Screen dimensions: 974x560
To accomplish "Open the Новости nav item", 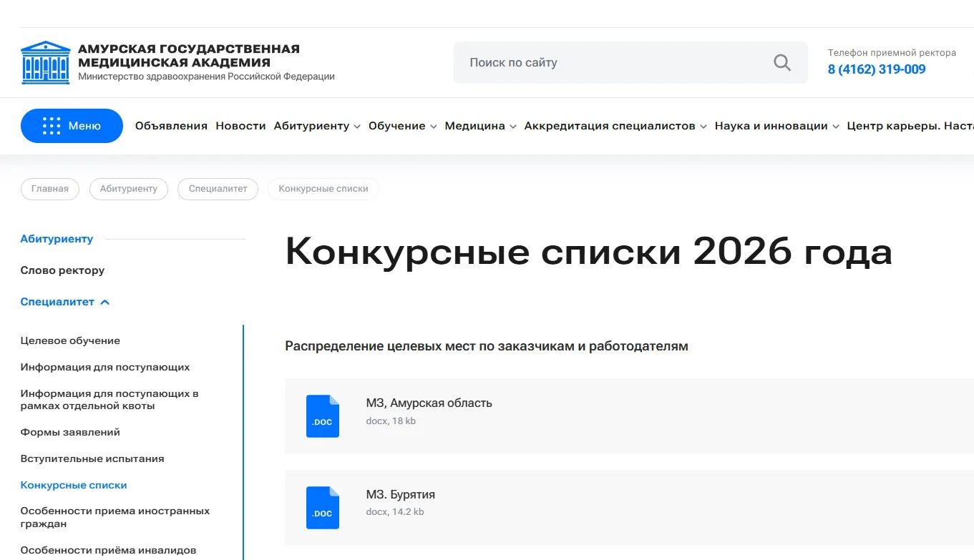I will 240,126.
